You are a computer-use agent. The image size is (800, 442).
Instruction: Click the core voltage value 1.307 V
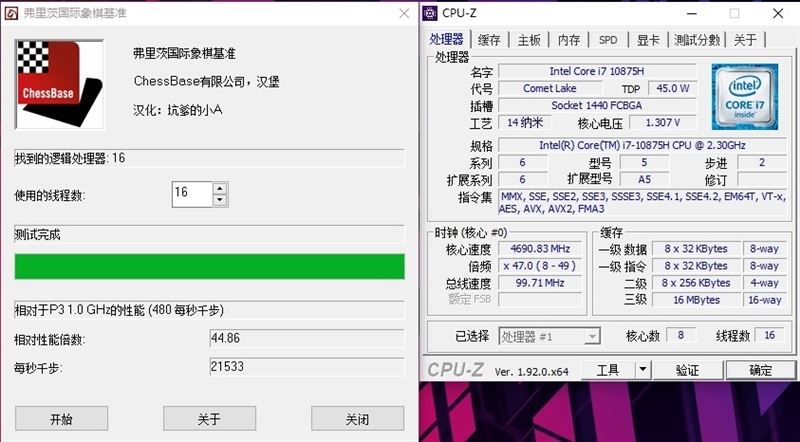coord(663,122)
